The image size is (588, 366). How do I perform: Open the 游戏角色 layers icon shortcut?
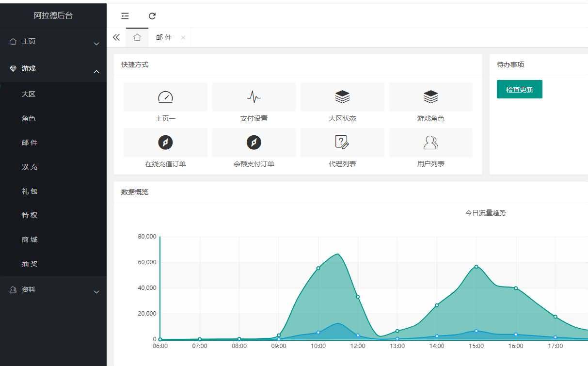tap(430, 97)
